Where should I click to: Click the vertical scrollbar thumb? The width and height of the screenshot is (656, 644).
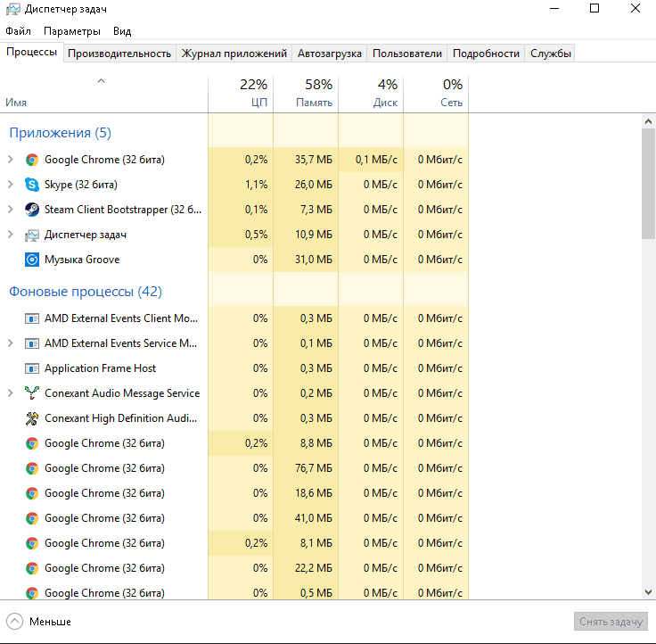pyautogui.click(x=649, y=184)
